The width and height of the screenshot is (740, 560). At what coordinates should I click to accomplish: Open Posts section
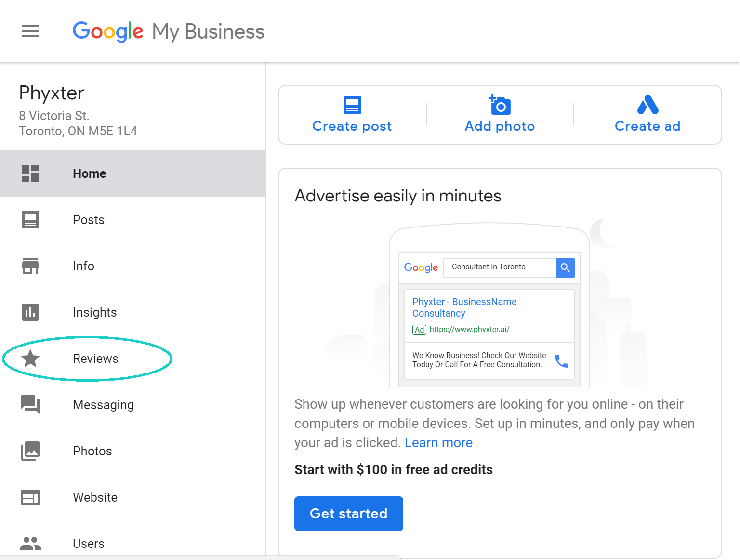point(133,220)
